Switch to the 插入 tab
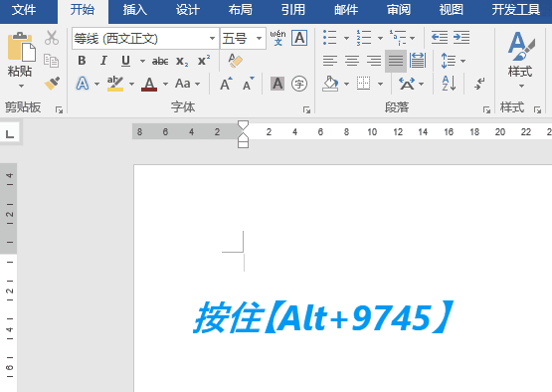The image size is (552, 392). click(x=135, y=10)
